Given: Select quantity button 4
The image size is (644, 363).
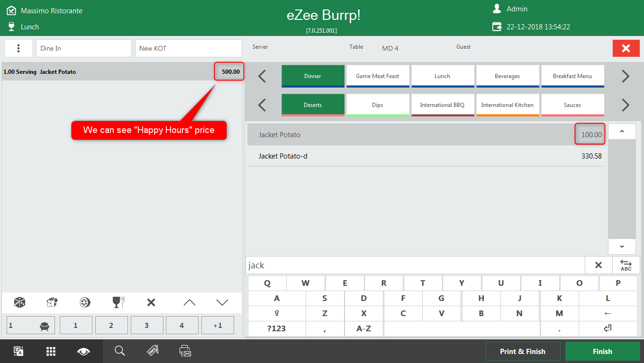Looking at the screenshot, I should (x=182, y=325).
